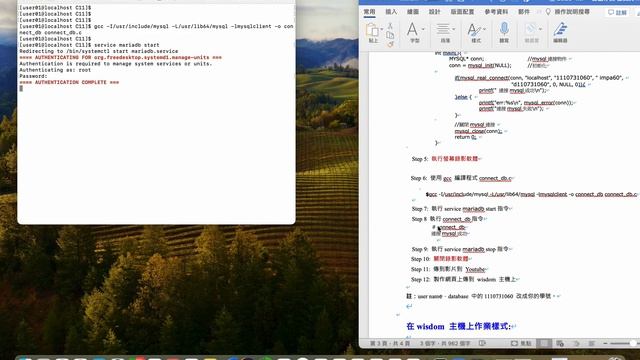Click the terminal cursor after AUTHENTICATION COMPLETE
The image size is (640, 360).
21,89
